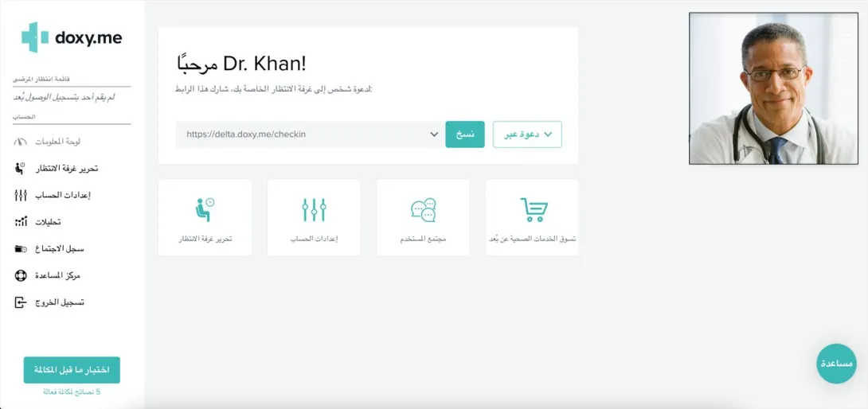Open the Help Center (مركز المساعدة) lifebuoy icon
The width and height of the screenshot is (868, 409).
[x=21, y=275]
